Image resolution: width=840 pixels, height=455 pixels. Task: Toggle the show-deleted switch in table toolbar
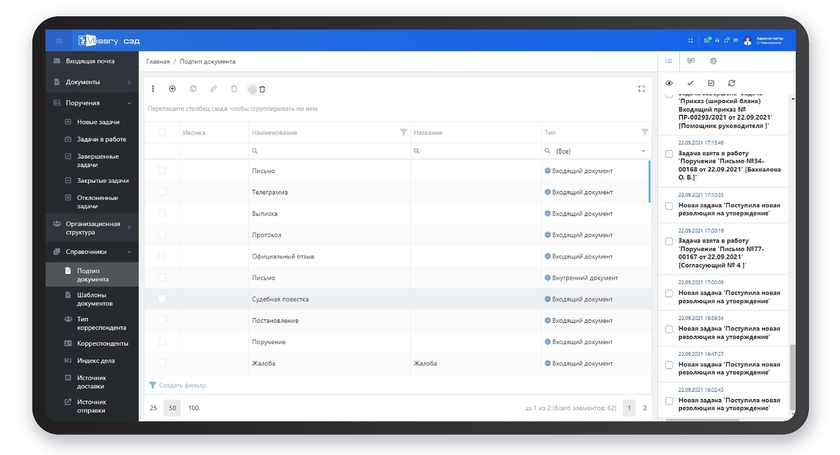click(x=257, y=89)
